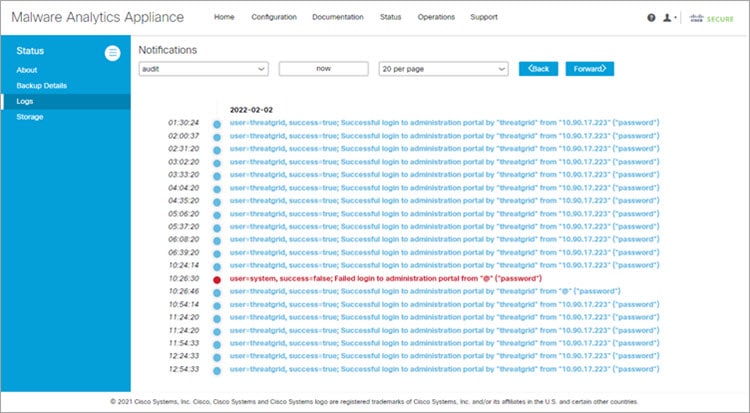The width and height of the screenshot is (750, 413).
Task: Click the blue dot of the 12:24:33 entry
Action: [x=217, y=357]
